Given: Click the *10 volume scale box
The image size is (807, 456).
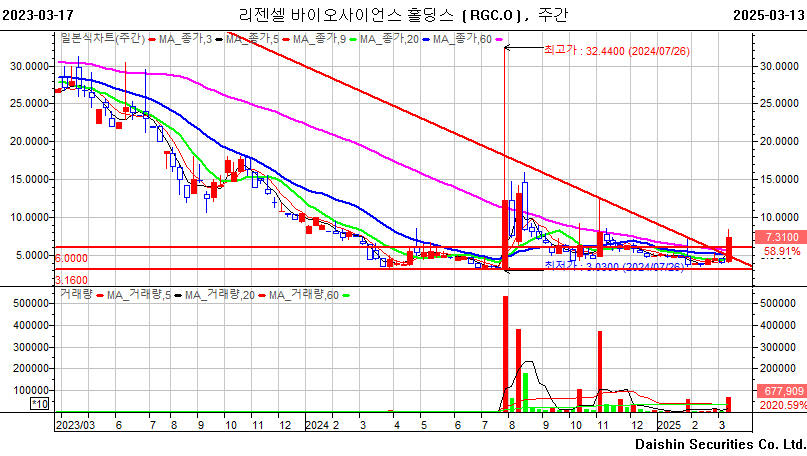Looking at the screenshot, I should [x=40, y=404].
